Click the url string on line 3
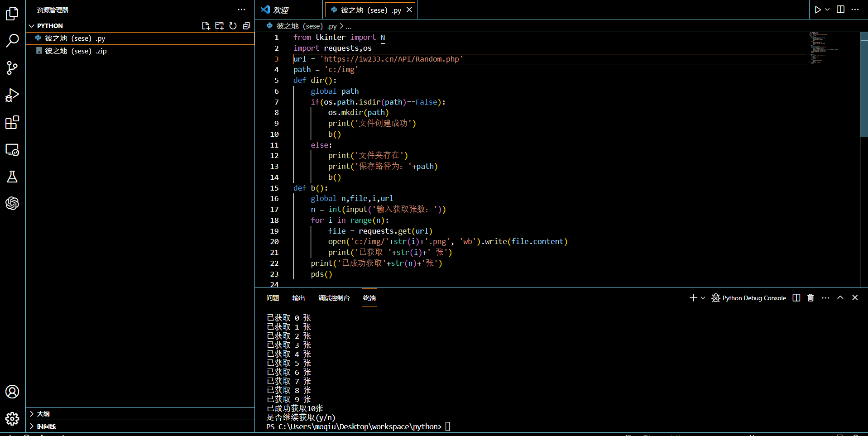Screen dimensions: 868x436 coord(392,59)
